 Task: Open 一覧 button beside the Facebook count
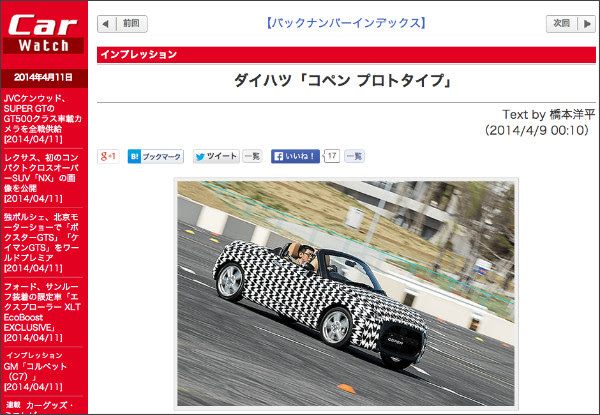[354, 156]
